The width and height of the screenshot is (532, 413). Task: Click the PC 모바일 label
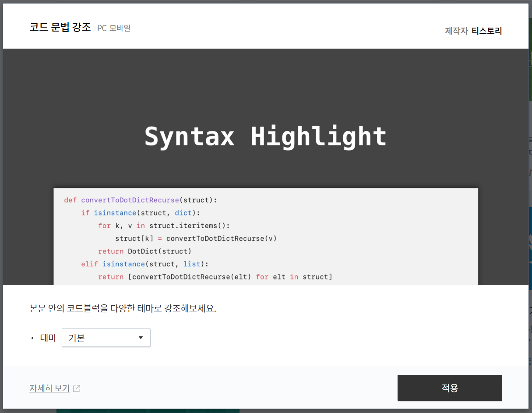(114, 28)
